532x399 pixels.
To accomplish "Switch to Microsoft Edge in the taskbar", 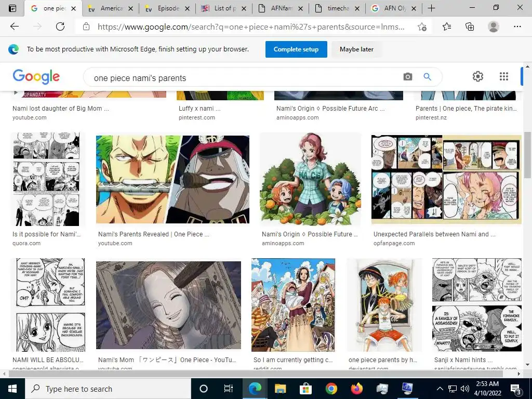I will coord(255,389).
